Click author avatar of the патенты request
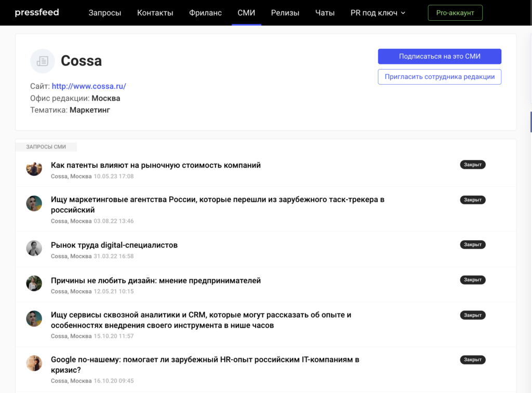This screenshot has width=532, height=393. pyautogui.click(x=34, y=168)
